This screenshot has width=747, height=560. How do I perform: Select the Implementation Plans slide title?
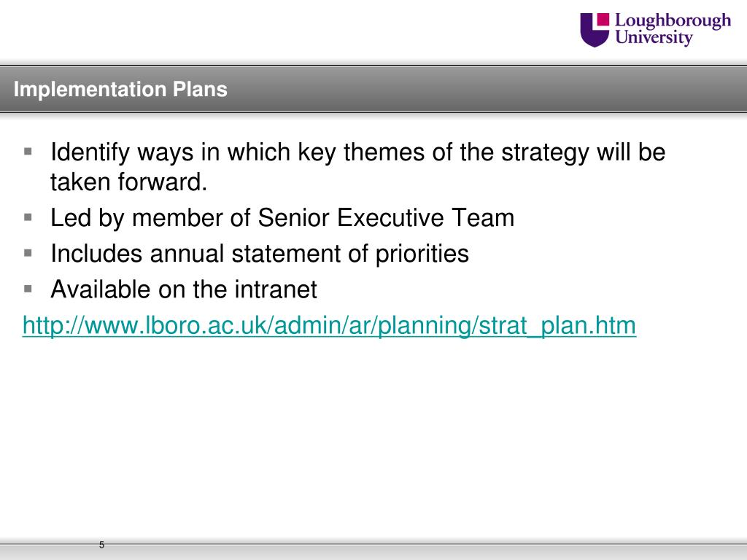120,89
